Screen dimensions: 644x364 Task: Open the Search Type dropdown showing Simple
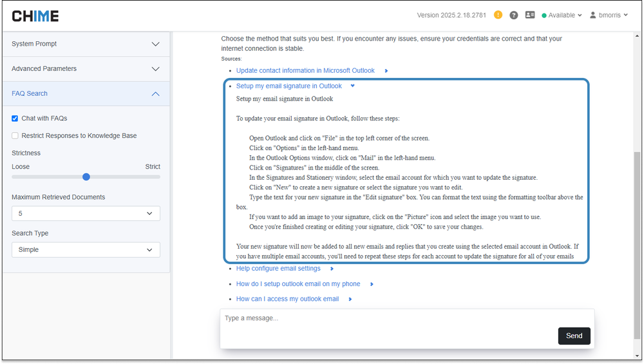pyautogui.click(x=86, y=250)
